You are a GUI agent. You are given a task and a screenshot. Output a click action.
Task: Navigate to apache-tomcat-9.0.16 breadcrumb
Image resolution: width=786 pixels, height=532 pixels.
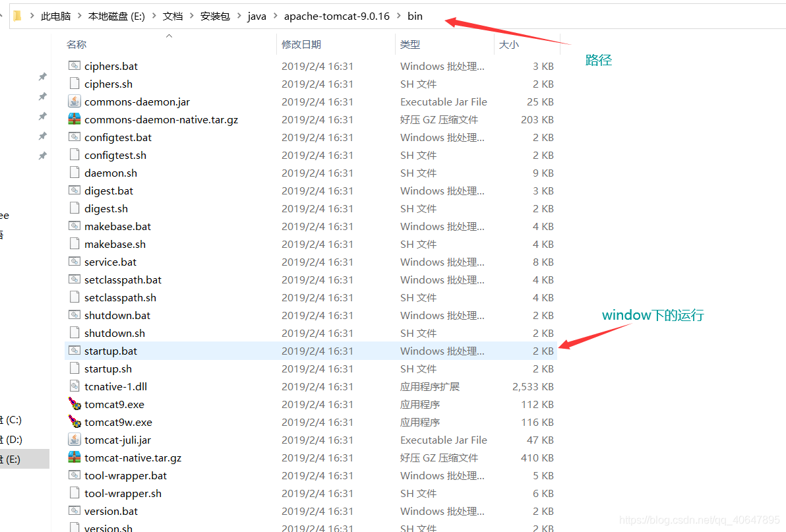point(336,16)
